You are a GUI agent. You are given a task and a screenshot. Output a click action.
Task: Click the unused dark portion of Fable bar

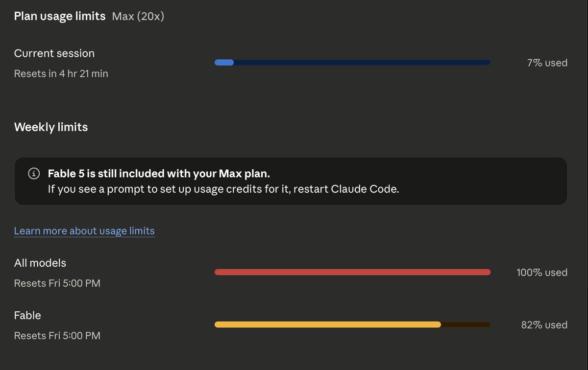click(x=465, y=324)
